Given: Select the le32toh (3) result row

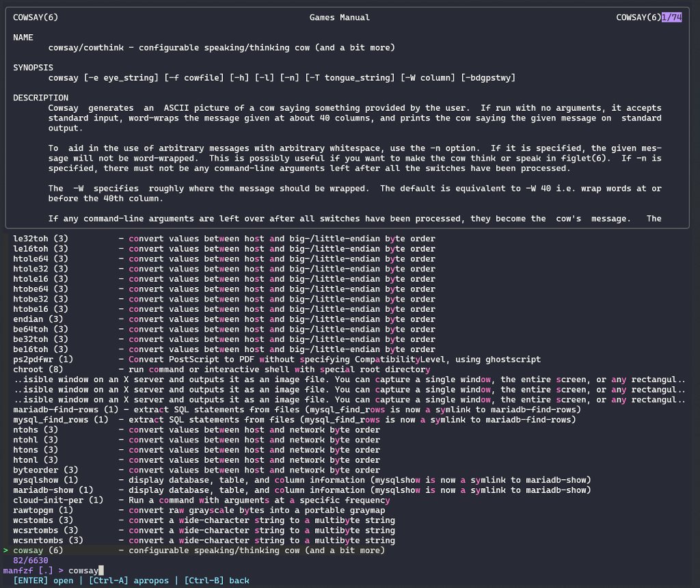Looking at the screenshot, I should point(224,239).
